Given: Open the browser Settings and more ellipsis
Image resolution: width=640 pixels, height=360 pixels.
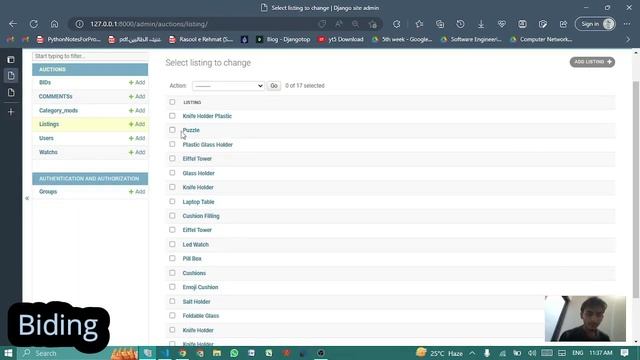Looking at the screenshot, I should [x=627, y=24].
